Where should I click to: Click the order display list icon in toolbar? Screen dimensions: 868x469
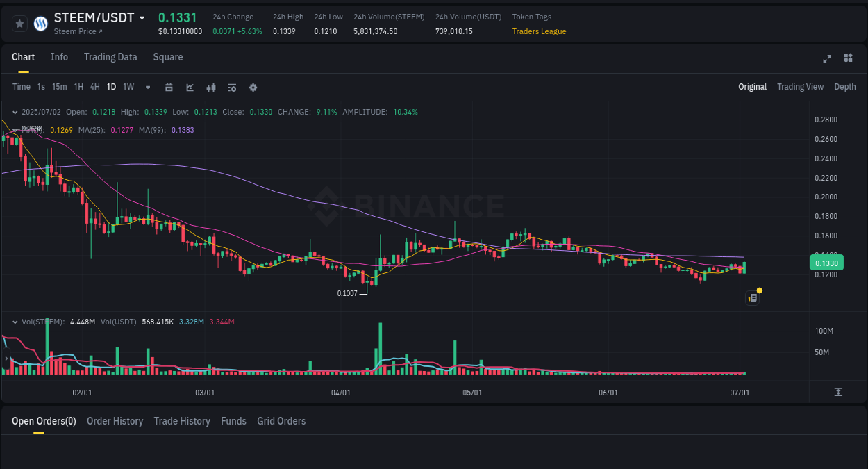[x=231, y=87]
